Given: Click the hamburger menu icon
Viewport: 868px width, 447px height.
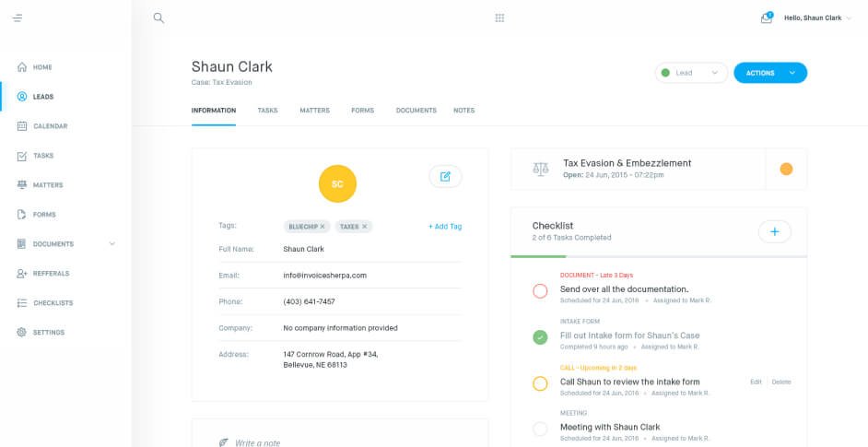Looking at the screenshot, I should [18, 18].
